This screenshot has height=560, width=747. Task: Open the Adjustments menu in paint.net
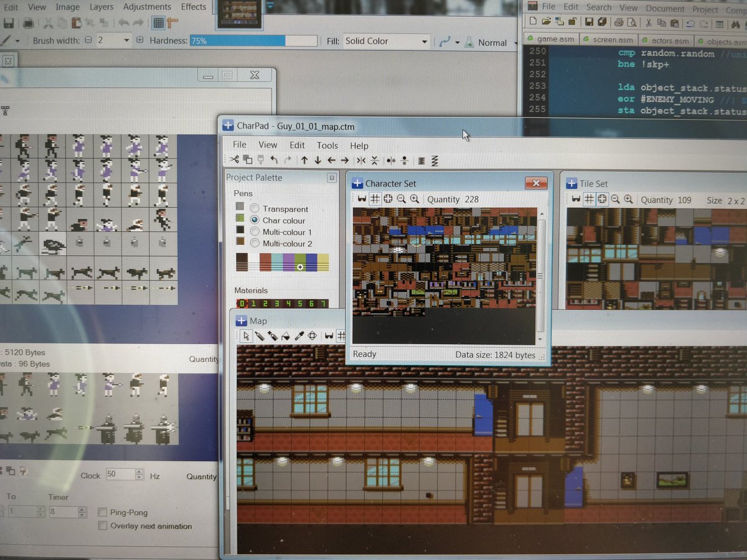[x=147, y=7]
